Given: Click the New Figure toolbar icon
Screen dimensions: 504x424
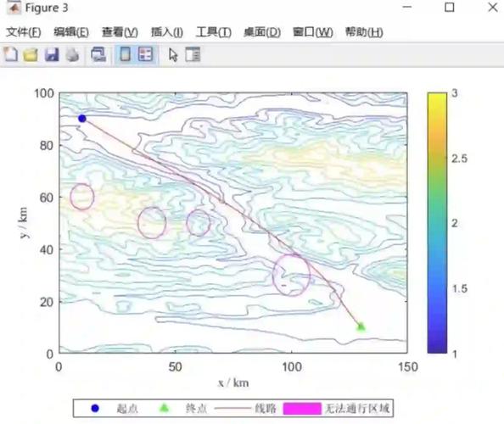Looking at the screenshot, I should click(x=11, y=54).
